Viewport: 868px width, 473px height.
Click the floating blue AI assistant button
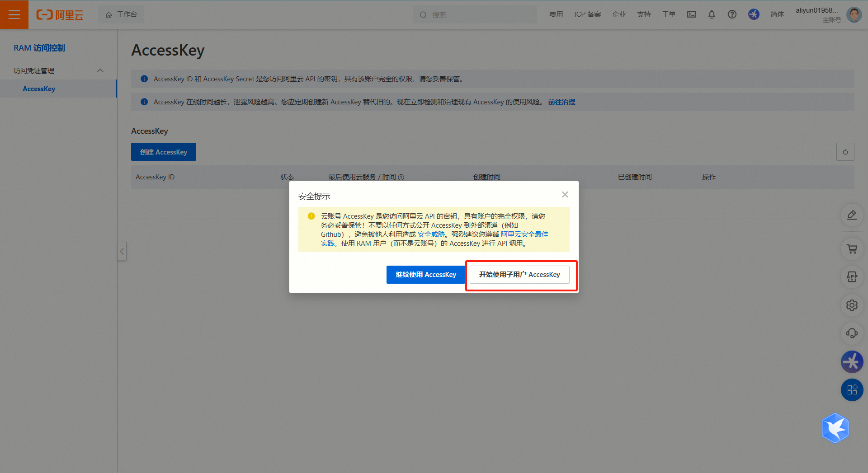click(852, 362)
